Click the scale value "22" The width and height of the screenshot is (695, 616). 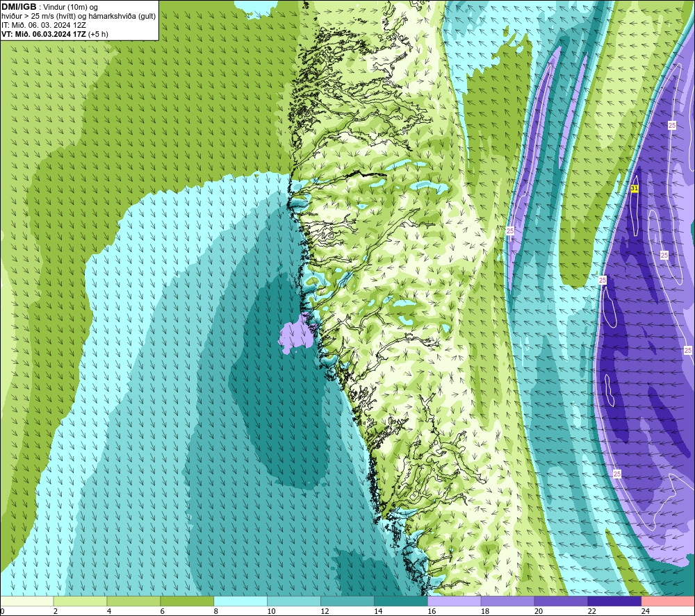(591, 611)
